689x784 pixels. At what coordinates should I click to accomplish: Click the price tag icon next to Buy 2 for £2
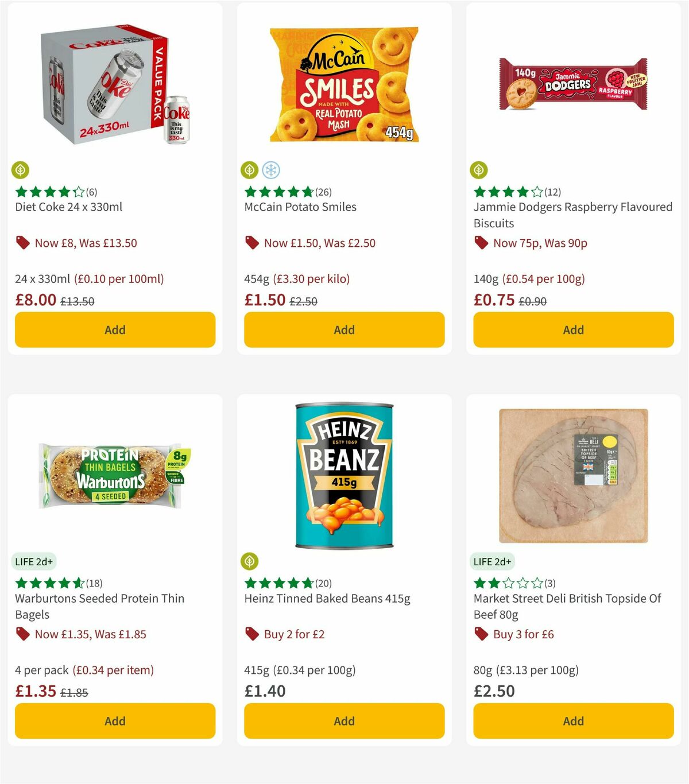[251, 634]
